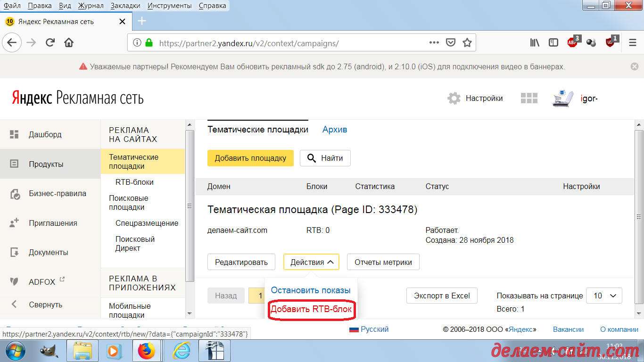This screenshot has width=644, height=362.
Task: Open Поисковые площадки submenu item
Action: 129,203
